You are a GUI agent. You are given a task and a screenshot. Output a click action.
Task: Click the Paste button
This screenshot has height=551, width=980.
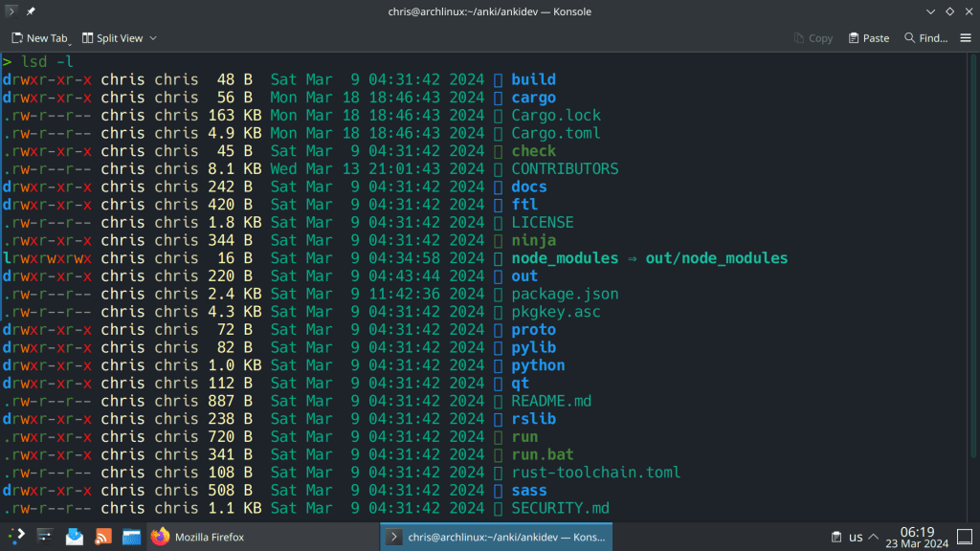click(868, 38)
